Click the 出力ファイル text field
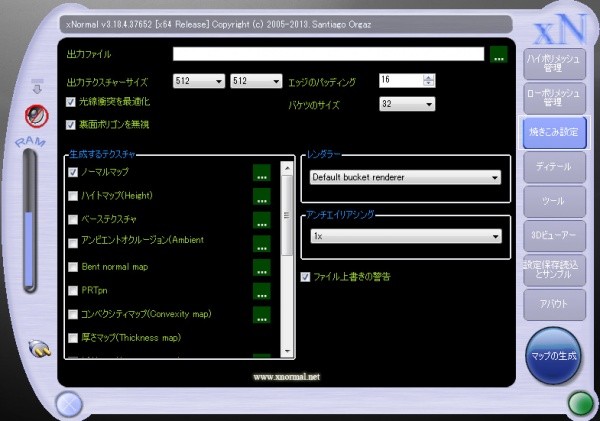The width and height of the screenshot is (600, 421). pos(328,54)
